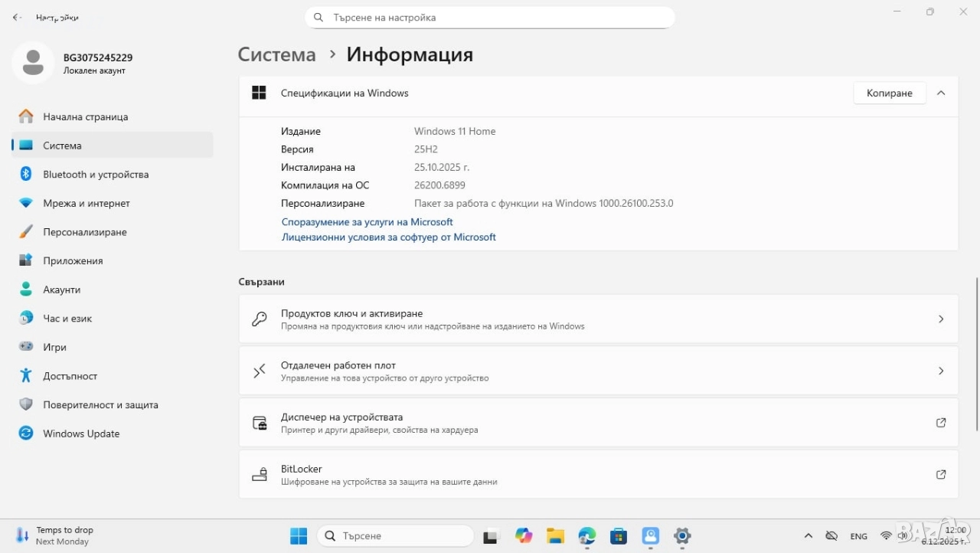The height and width of the screenshot is (553, 980).
Task: Open Споразумение за услуги на Microsoft link
Action: tap(367, 222)
